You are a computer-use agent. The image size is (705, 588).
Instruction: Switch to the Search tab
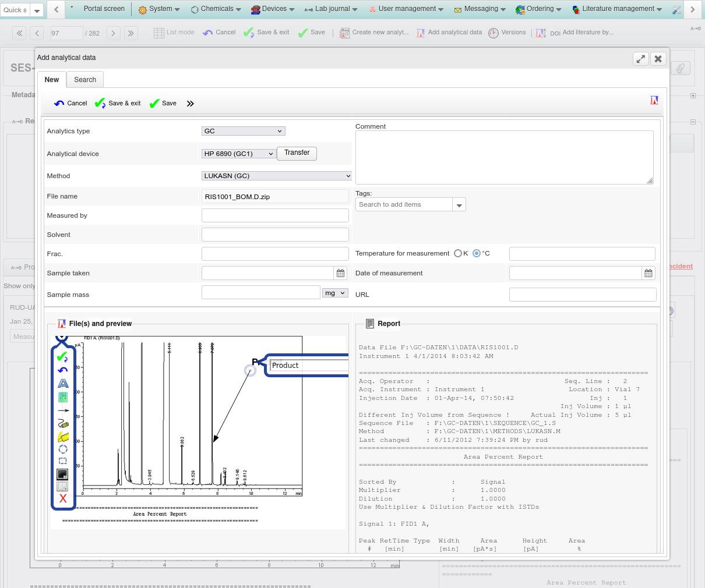tap(85, 80)
